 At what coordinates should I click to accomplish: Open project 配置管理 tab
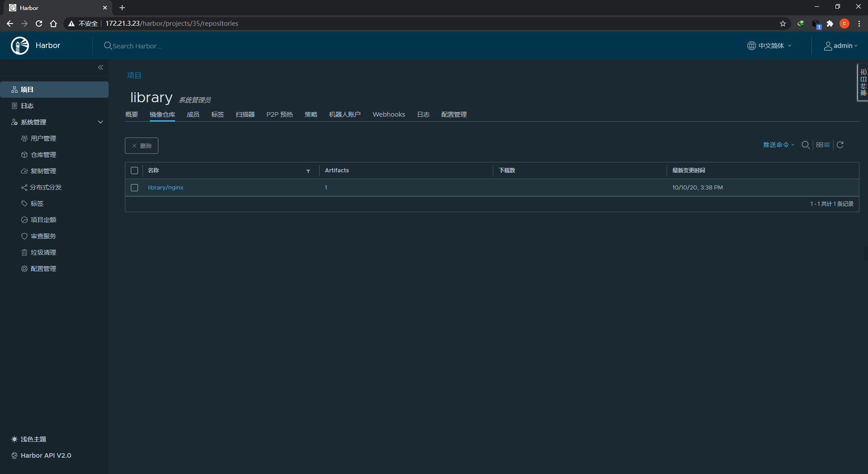(x=454, y=114)
